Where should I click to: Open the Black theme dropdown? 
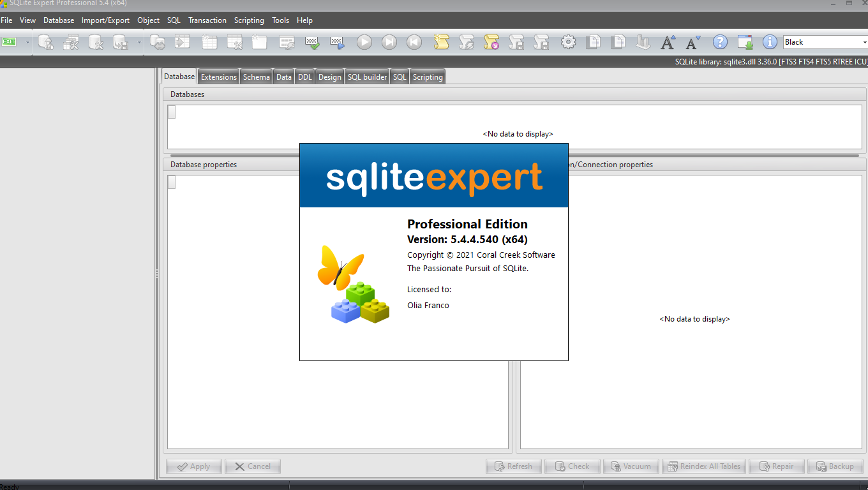864,42
